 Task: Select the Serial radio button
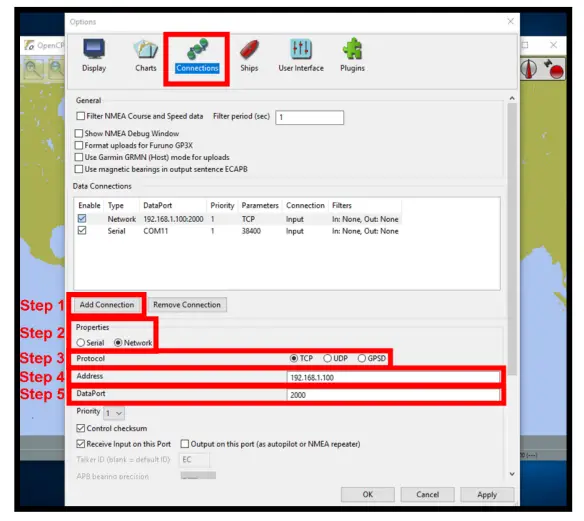(x=80, y=343)
